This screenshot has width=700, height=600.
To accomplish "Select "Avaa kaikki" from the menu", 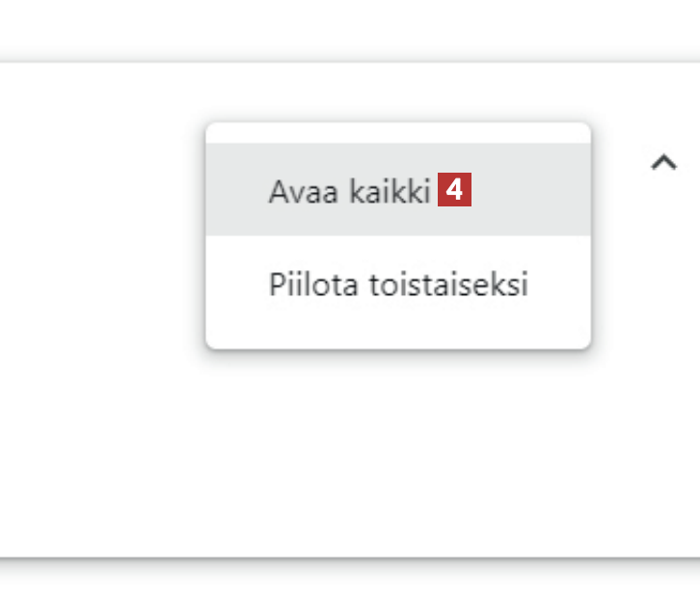I will pos(348,191).
